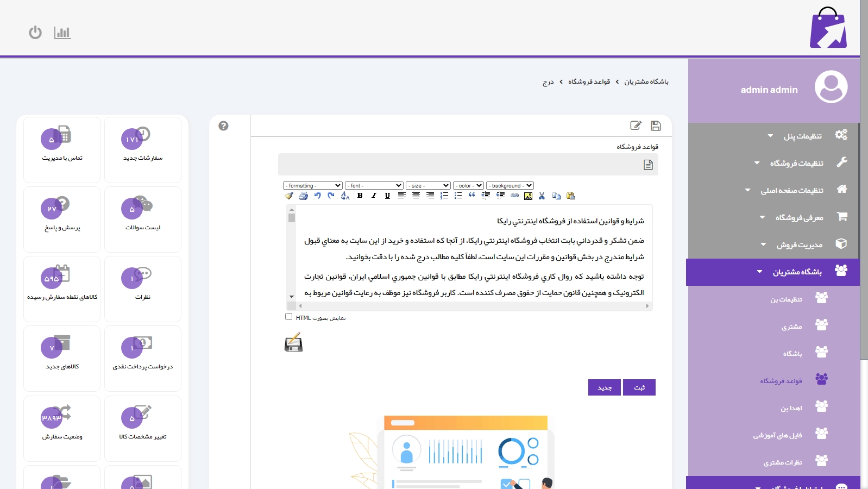
Task: Toggle italic formatting in editor
Action: 374,196
